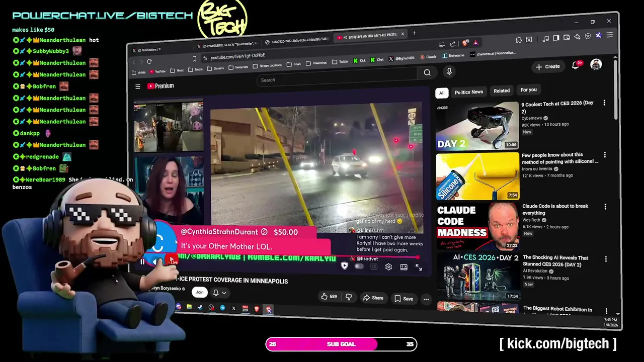Share the video
Viewport: 644px width, 362px height.
point(373,298)
